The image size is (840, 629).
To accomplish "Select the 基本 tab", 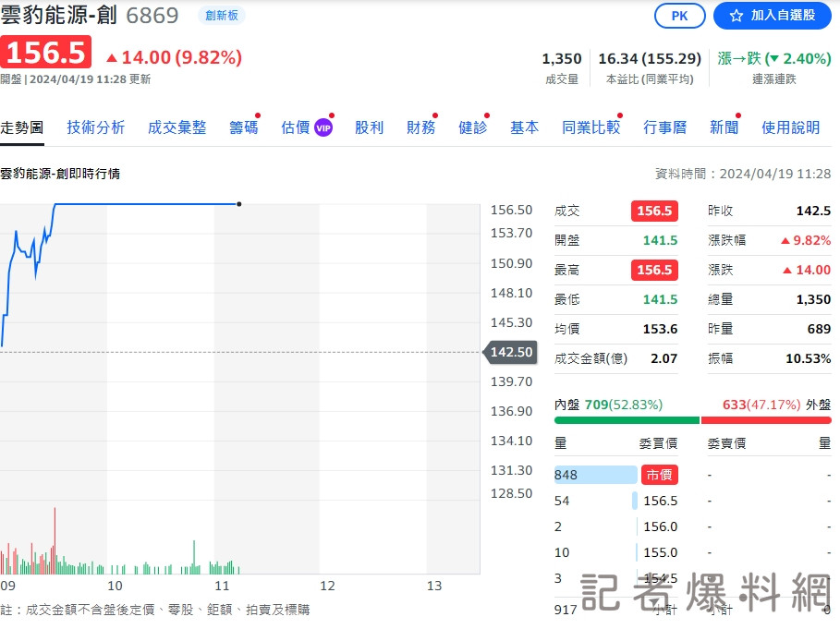I will coord(525,127).
